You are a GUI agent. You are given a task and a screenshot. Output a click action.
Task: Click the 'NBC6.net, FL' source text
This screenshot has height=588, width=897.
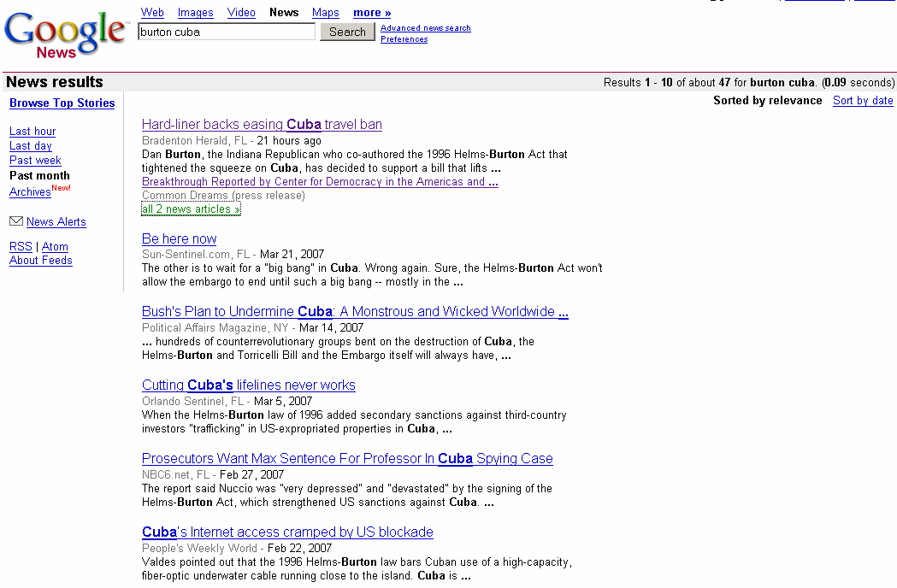[175, 474]
